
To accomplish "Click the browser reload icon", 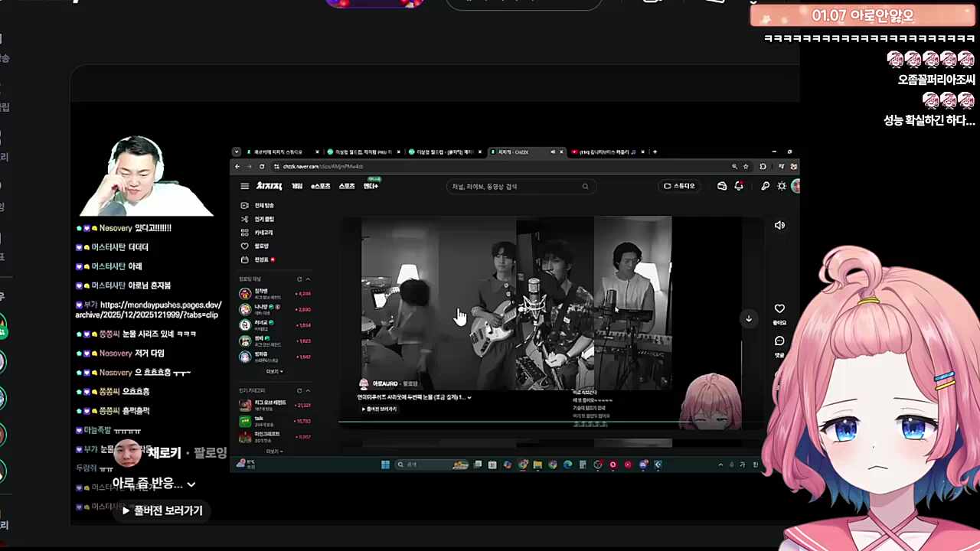I will [x=262, y=166].
